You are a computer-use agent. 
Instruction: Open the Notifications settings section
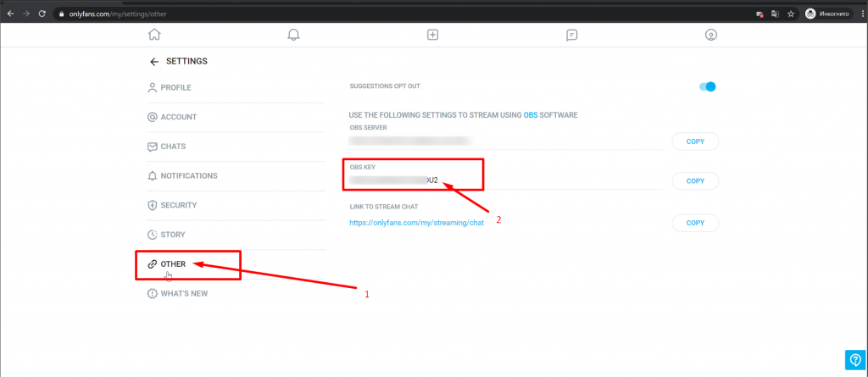[236, 176]
